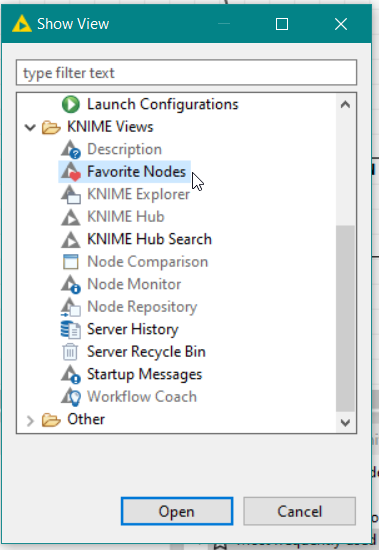Select the Launch Configurations green play icon

pyautogui.click(x=71, y=105)
